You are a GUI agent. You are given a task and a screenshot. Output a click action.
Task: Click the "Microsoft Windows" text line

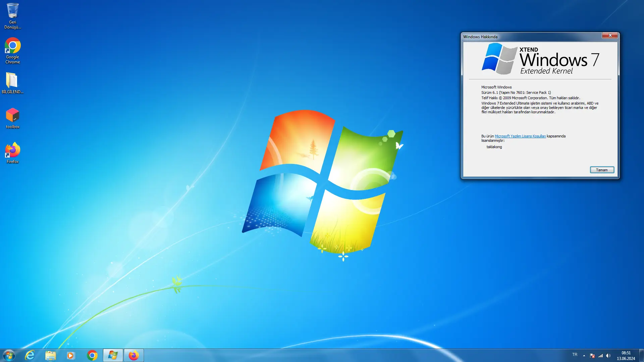[x=496, y=87]
